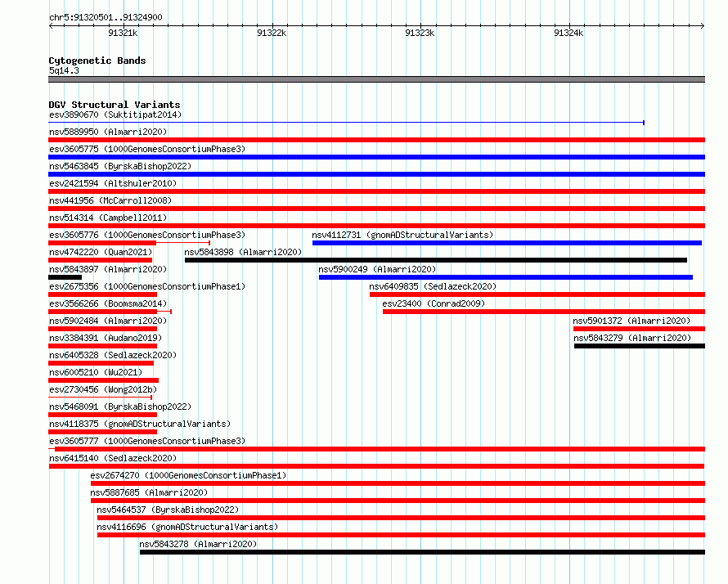Image resolution: width=728 pixels, height=584 pixels.
Task: Click the 5q14.3 band label
Action: 64,70
